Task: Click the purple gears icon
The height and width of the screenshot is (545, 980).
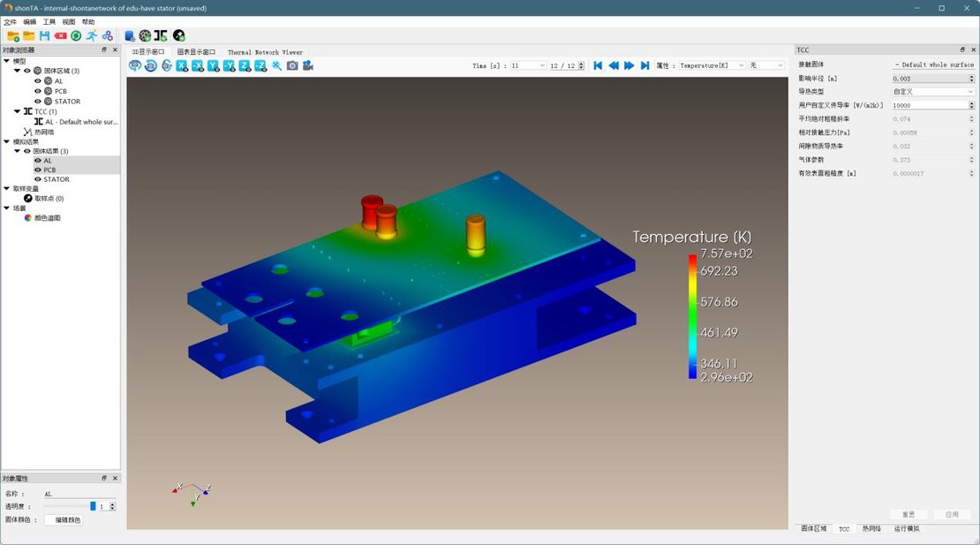Action: coord(108,35)
